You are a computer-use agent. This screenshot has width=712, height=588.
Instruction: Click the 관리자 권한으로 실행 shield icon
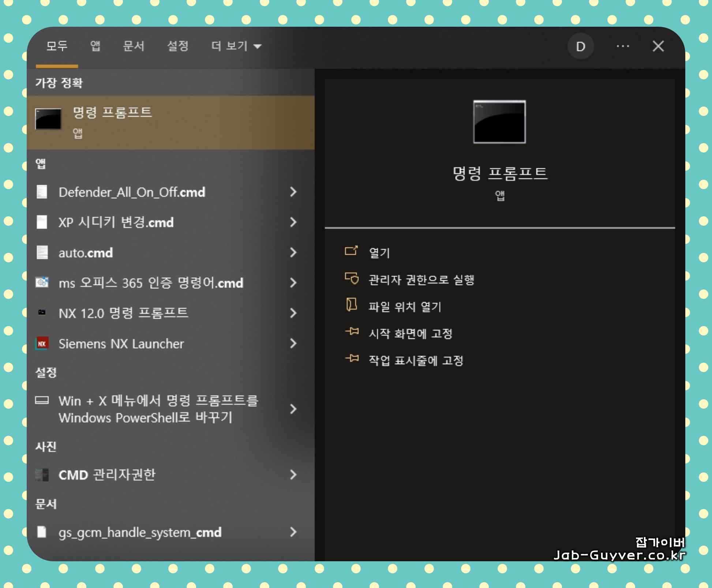[x=352, y=279]
